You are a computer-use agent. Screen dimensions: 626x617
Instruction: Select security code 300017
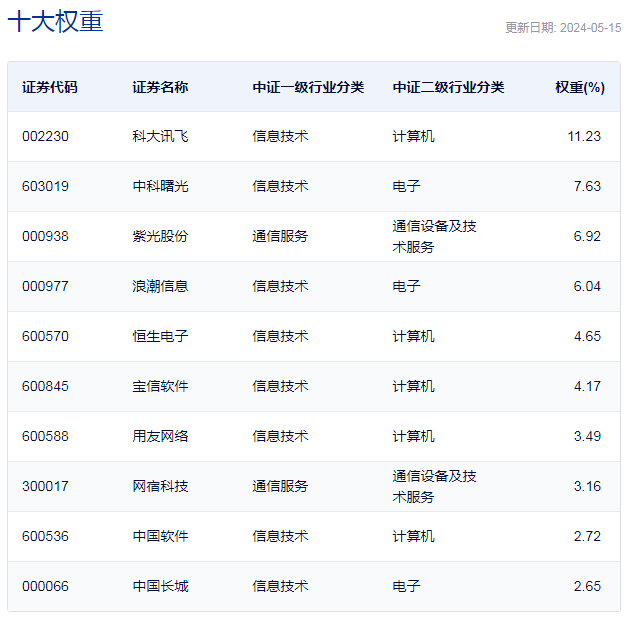[45, 486]
